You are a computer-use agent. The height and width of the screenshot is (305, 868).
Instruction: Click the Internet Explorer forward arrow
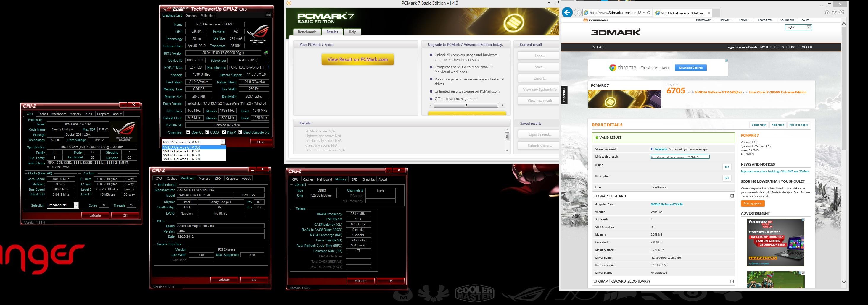coord(577,12)
